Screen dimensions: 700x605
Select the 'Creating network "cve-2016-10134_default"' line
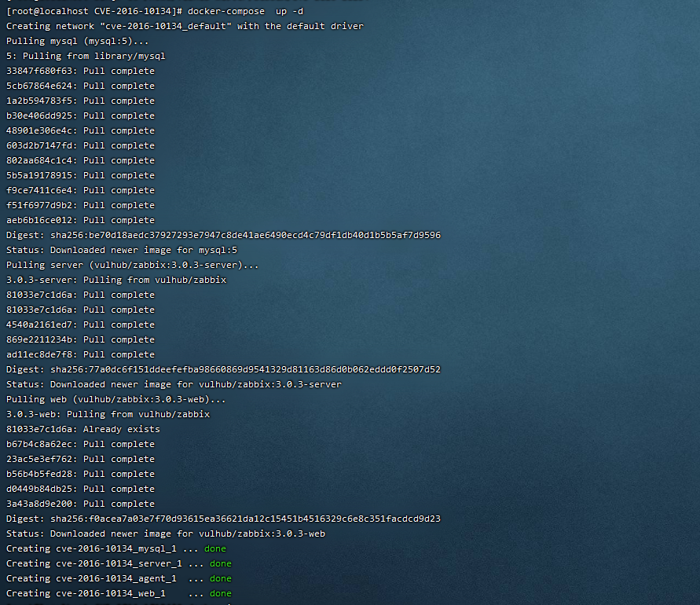pyautogui.click(x=185, y=27)
